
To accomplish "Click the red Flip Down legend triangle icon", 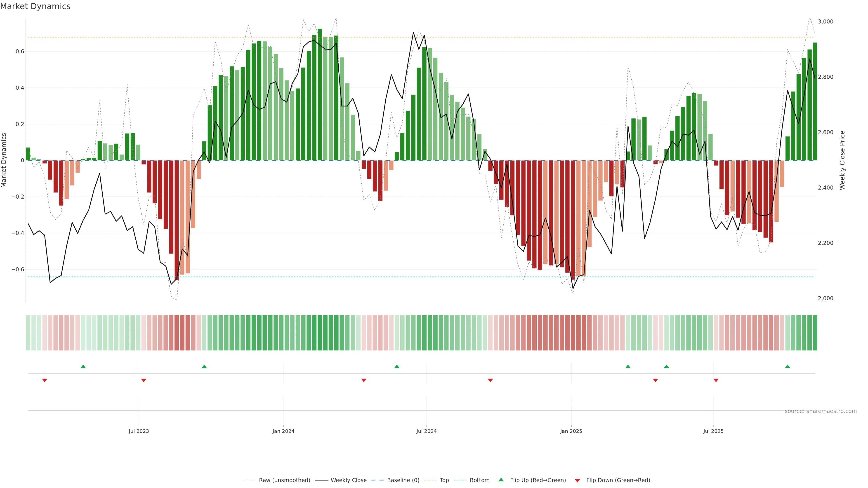I will click(x=577, y=481).
